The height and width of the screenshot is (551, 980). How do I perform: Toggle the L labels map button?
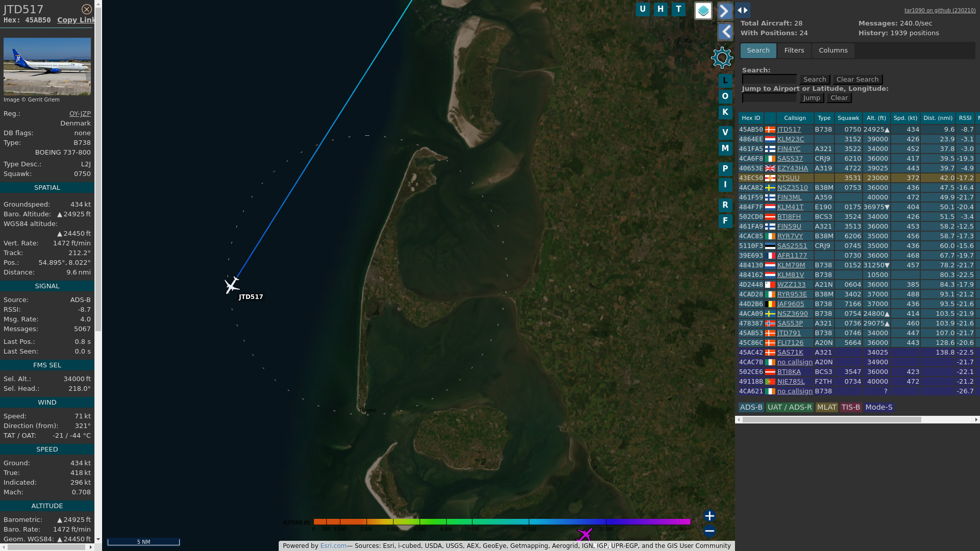tap(725, 81)
